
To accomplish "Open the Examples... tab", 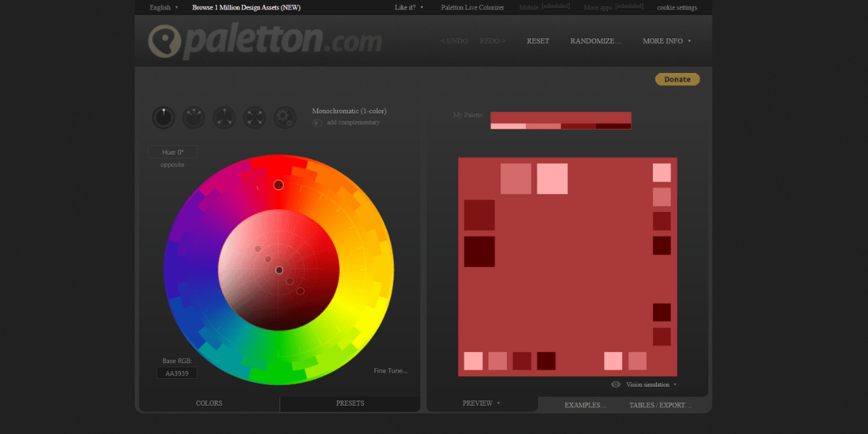I will [585, 405].
